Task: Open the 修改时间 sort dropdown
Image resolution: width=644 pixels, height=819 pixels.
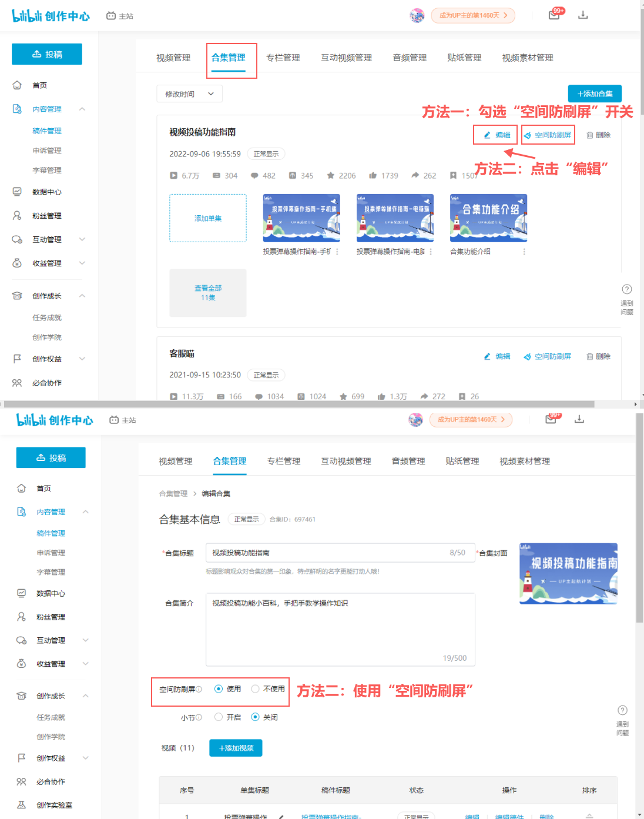Action: (189, 94)
